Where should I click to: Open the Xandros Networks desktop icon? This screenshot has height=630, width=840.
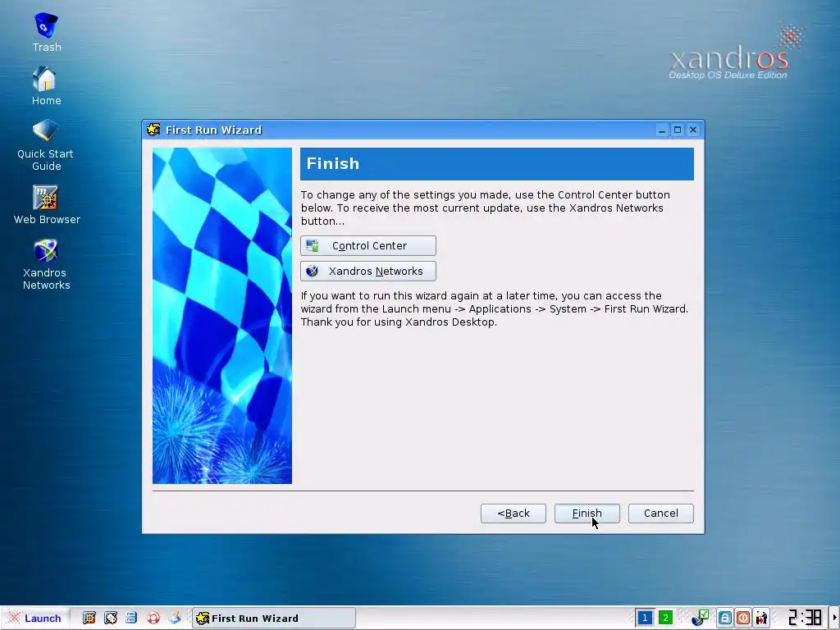point(46,264)
